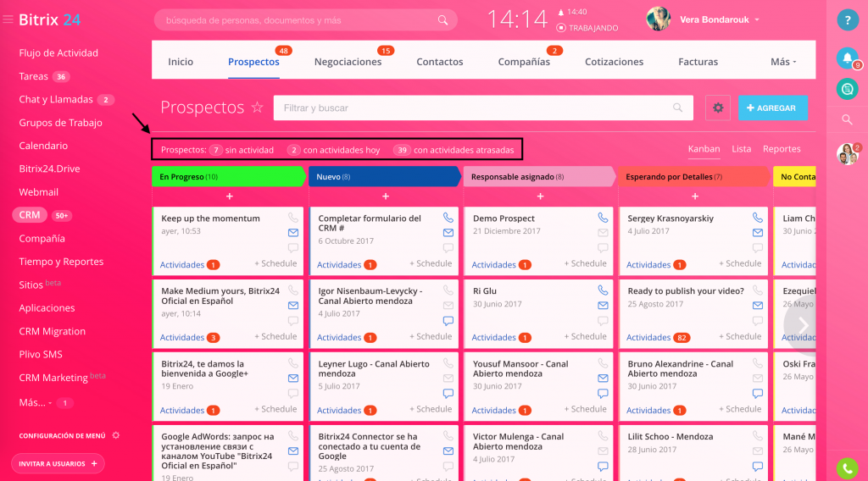
Task: Open CRM Marketing in sidebar
Action: pyautogui.click(x=53, y=378)
